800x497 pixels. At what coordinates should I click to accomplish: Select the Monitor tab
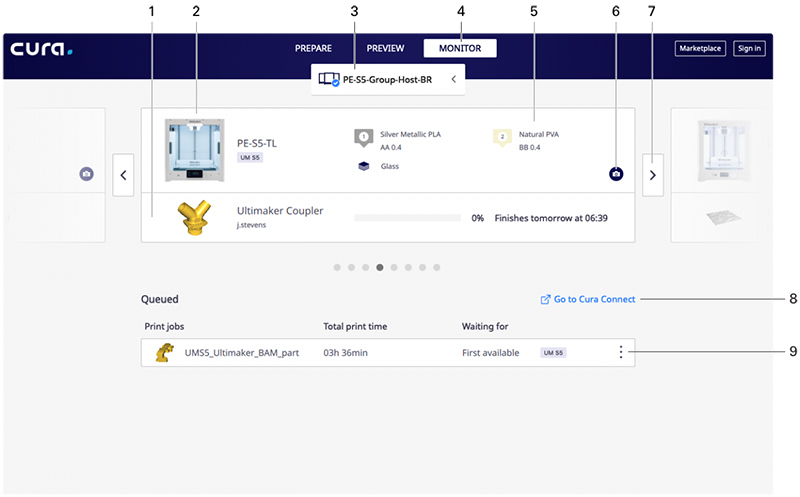click(459, 48)
